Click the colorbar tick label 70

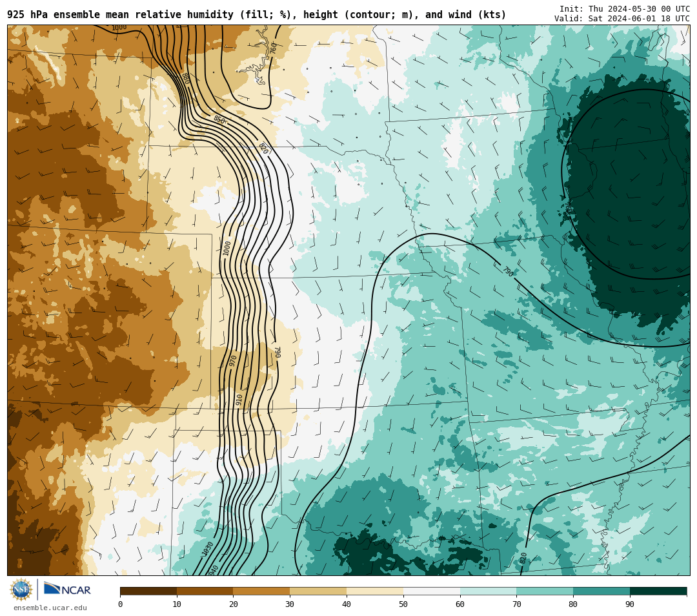click(x=517, y=604)
